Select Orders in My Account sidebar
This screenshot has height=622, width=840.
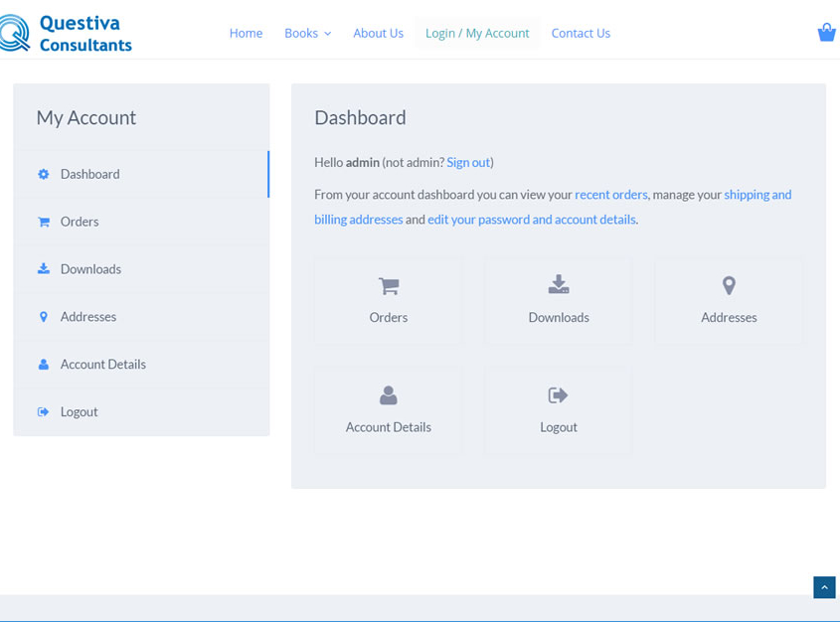click(x=80, y=222)
